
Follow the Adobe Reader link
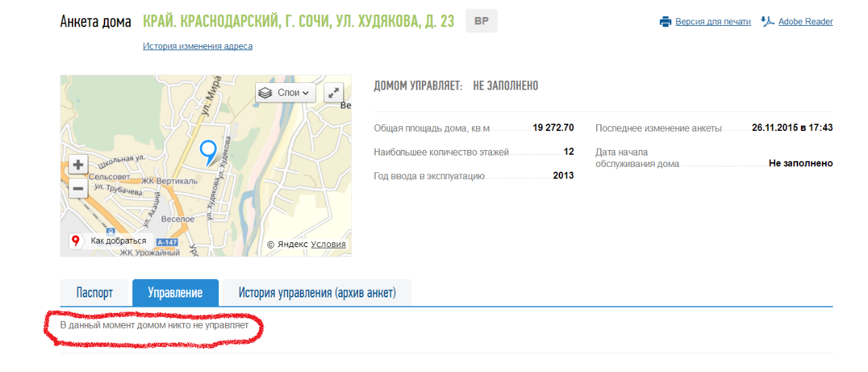[805, 22]
